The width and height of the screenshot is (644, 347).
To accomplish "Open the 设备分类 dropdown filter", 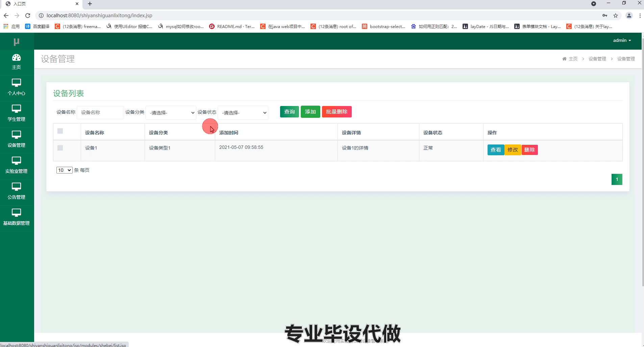I will pyautogui.click(x=171, y=113).
